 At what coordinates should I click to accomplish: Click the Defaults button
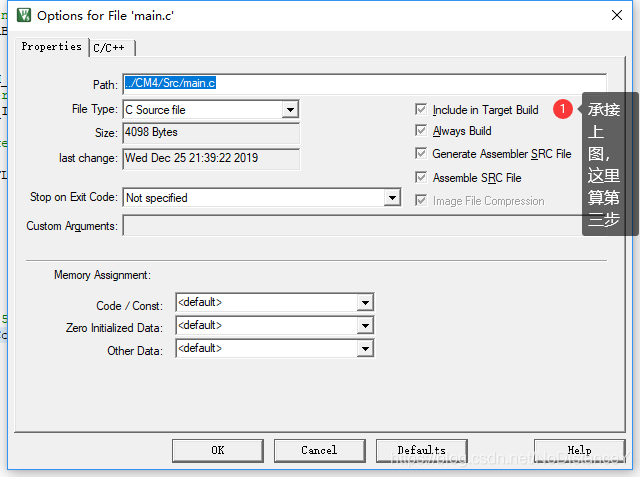tap(421, 450)
